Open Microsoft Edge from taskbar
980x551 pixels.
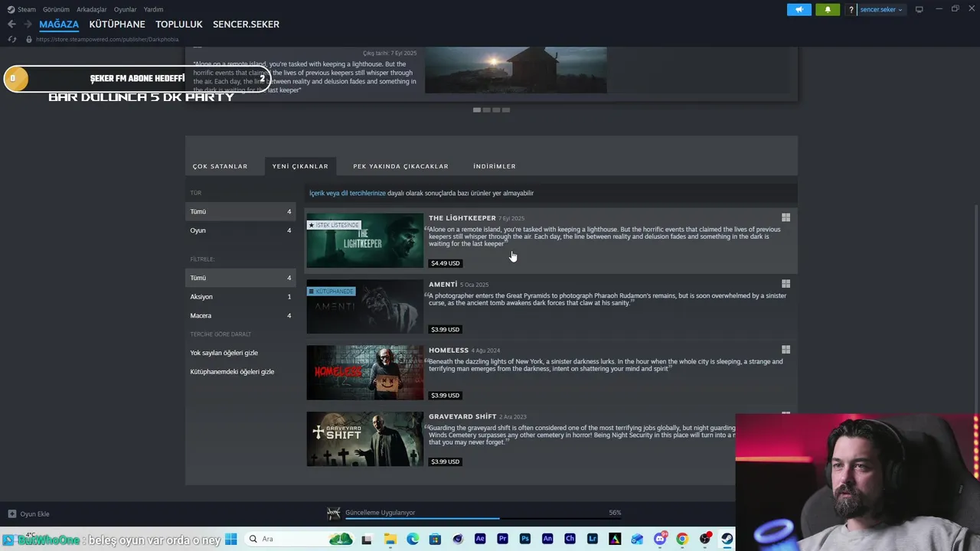tap(413, 539)
